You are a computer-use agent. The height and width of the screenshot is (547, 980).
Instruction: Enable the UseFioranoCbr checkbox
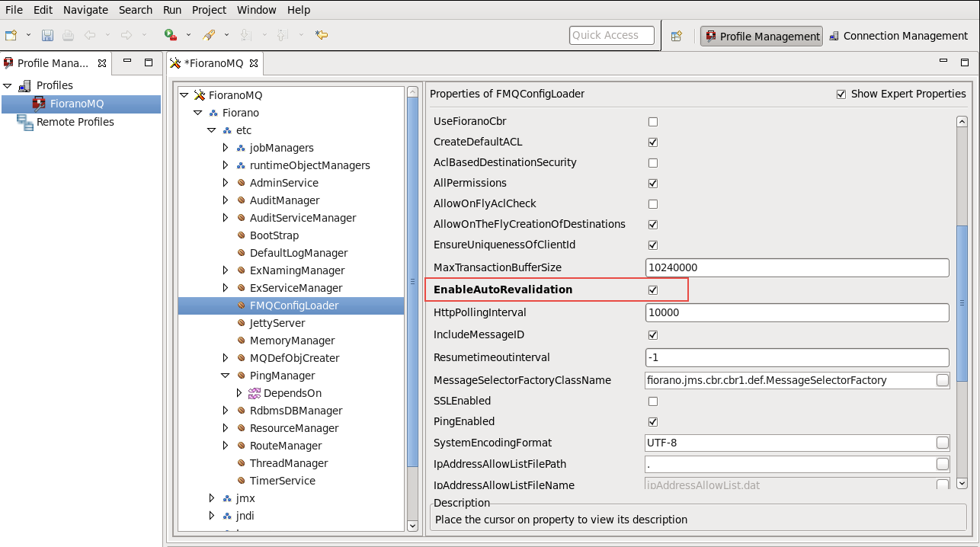point(653,122)
